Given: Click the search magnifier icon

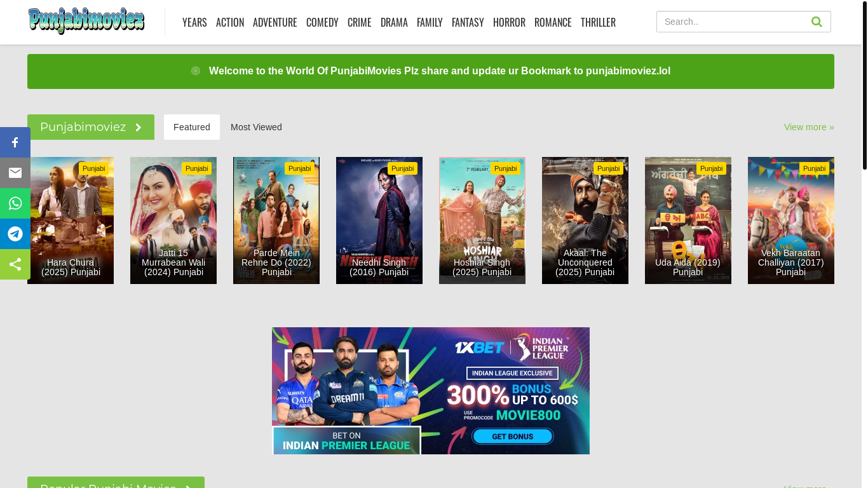Looking at the screenshot, I should pos(817,22).
